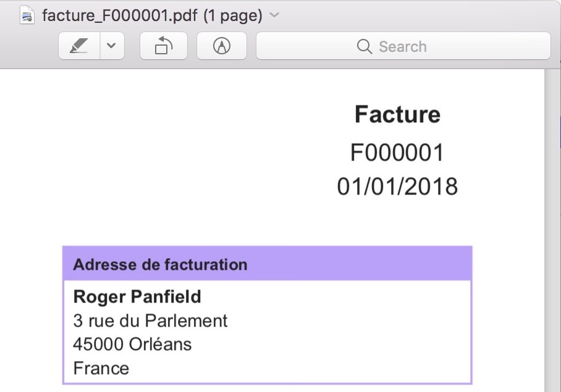Open the highlight color dropdown arrow

click(x=111, y=46)
